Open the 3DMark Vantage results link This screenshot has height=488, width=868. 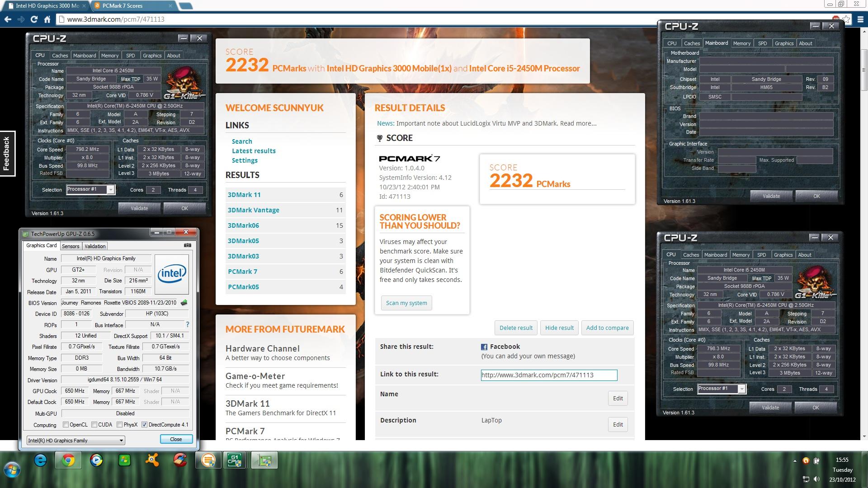pos(253,210)
